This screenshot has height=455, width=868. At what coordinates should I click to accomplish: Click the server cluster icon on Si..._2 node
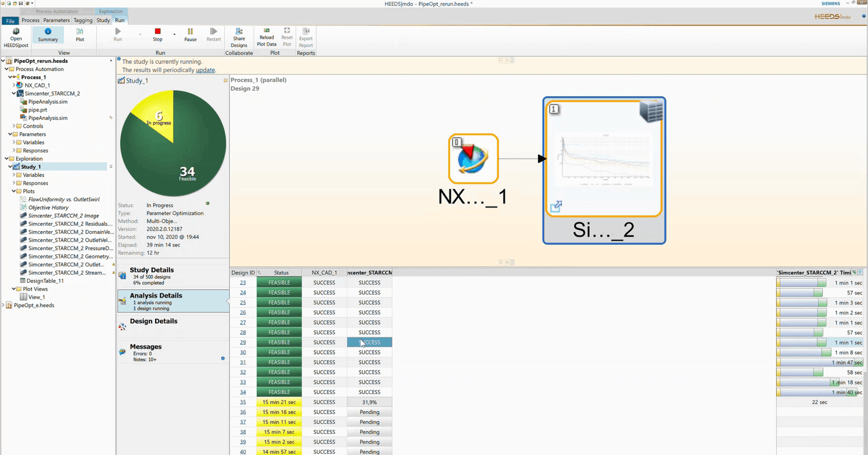point(651,111)
